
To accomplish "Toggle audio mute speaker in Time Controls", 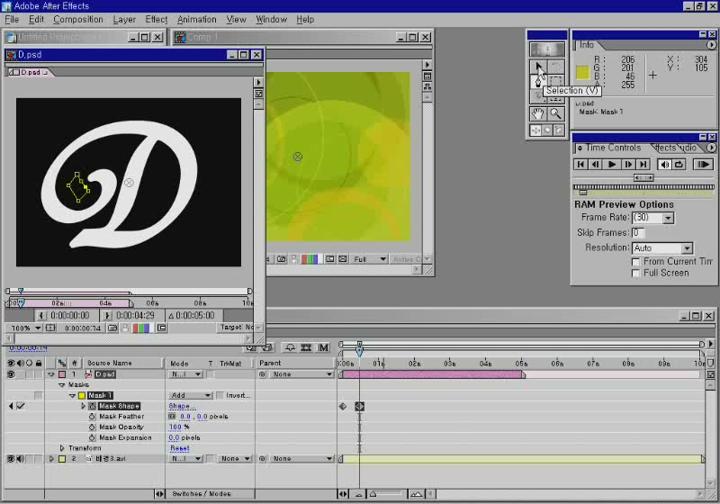I will click(x=664, y=164).
